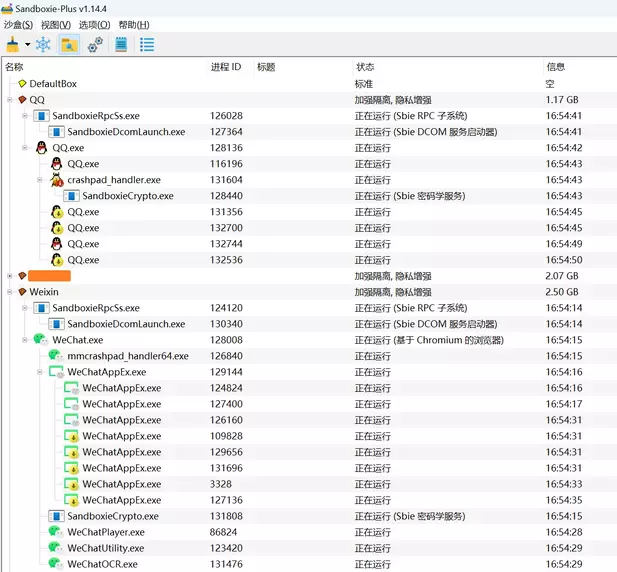
Task: Click the folder browse toolbar icon
Action: [69, 44]
